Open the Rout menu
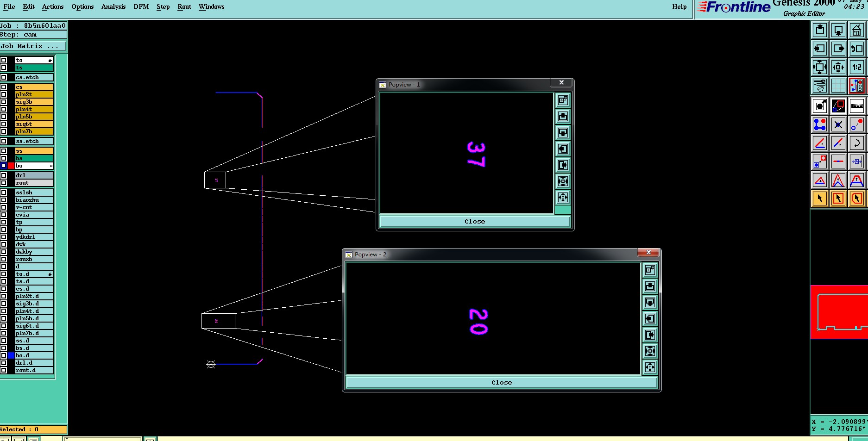 coord(184,6)
